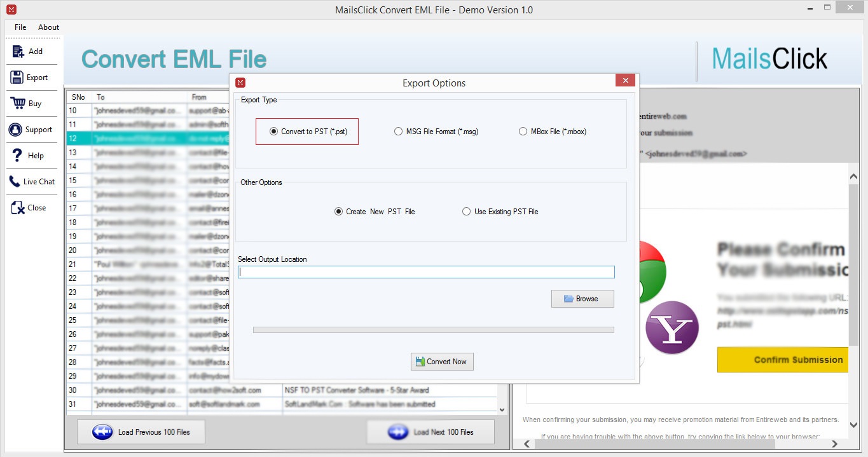Click the MailsClick app icon in title bar

pyautogui.click(x=10, y=10)
